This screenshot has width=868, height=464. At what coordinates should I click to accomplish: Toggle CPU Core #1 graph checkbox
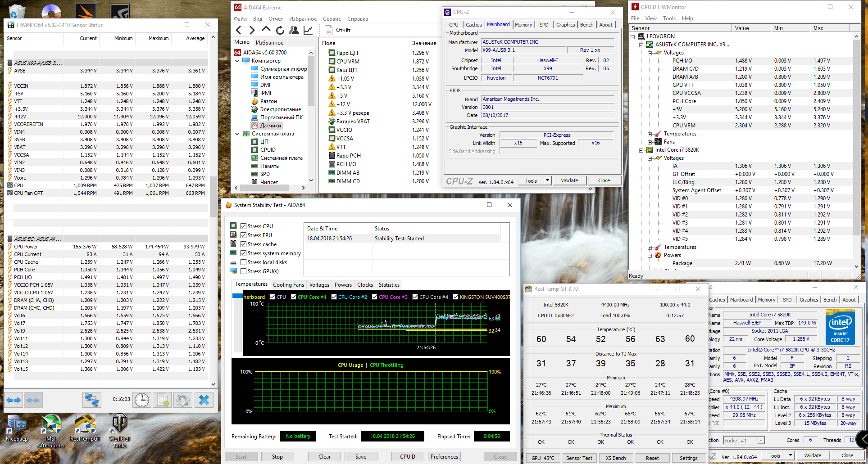294,297
